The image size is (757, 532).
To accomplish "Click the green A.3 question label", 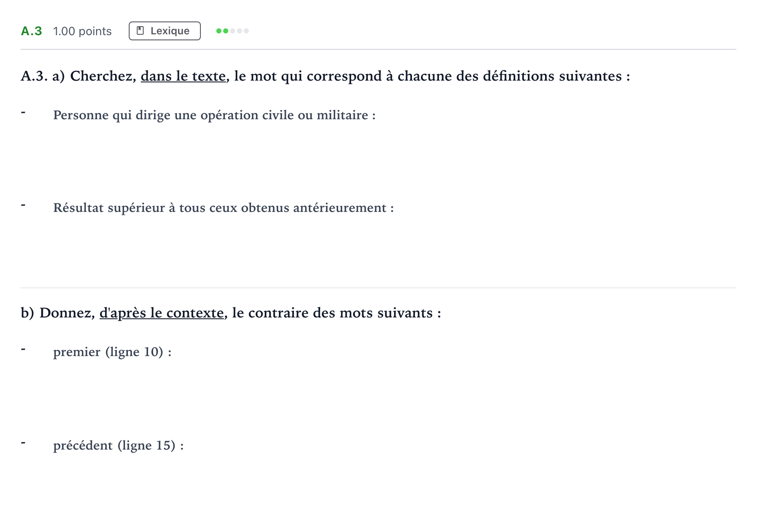I will point(31,31).
